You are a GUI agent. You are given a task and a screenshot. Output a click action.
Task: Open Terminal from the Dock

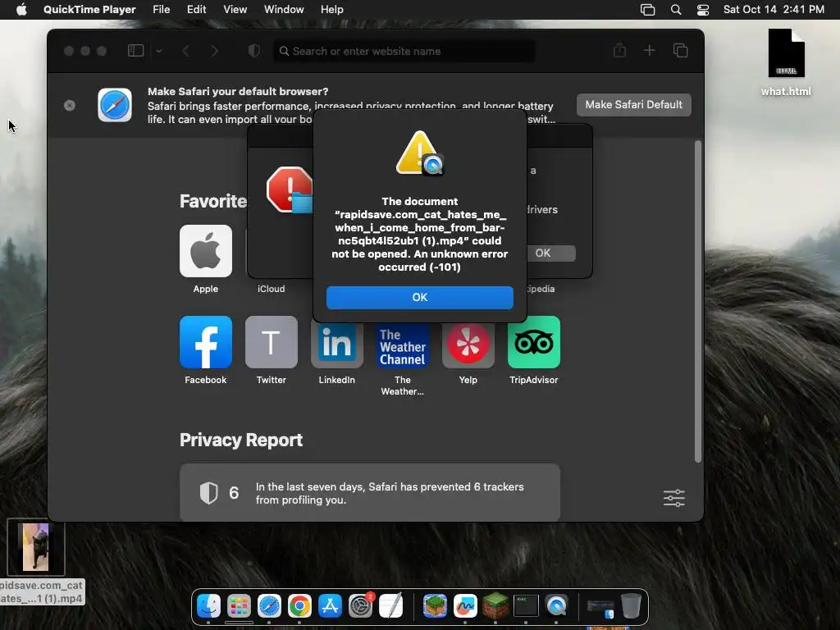point(526,606)
